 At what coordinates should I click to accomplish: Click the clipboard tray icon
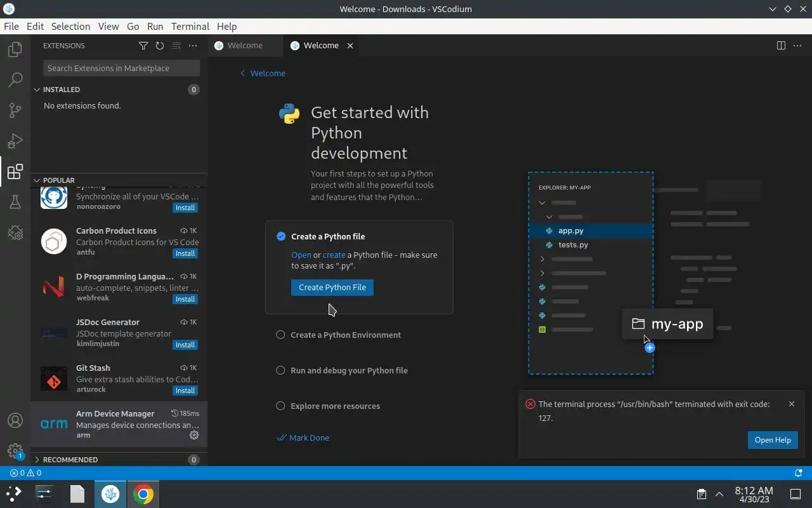click(702, 494)
